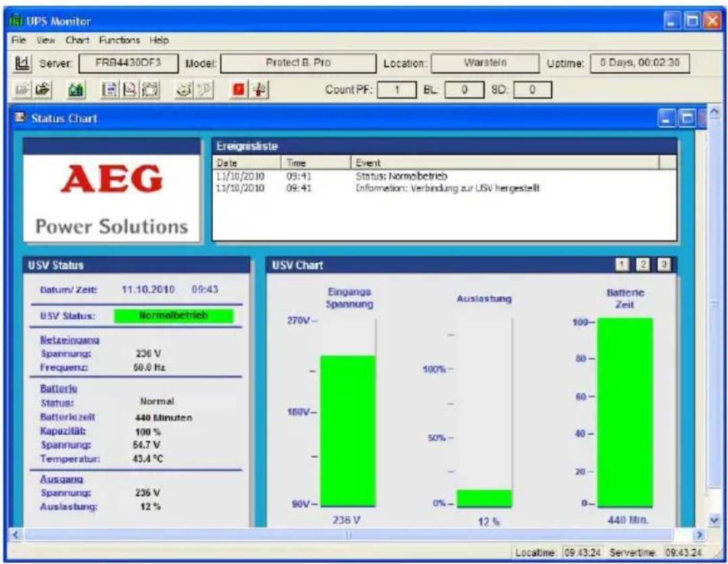Open the Chart menu
728x564 pixels.
77,40
